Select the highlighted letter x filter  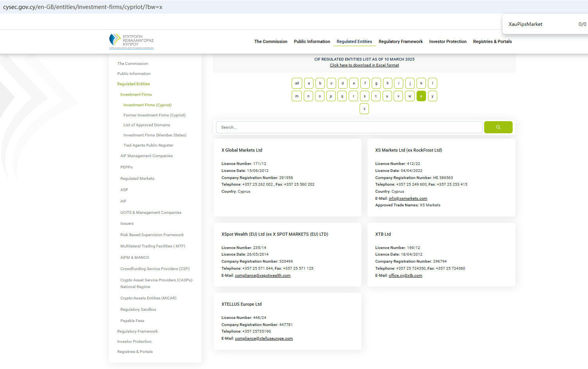point(421,96)
